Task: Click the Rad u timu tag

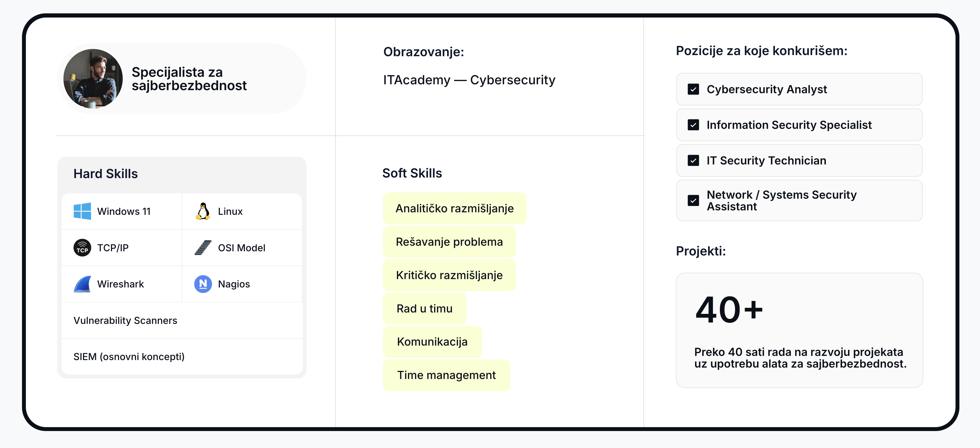Action: 425,308
